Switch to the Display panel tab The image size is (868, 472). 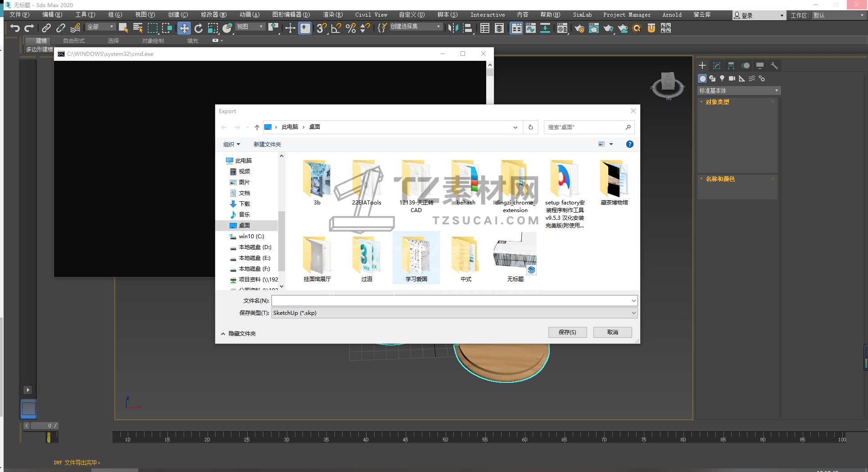pos(760,66)
